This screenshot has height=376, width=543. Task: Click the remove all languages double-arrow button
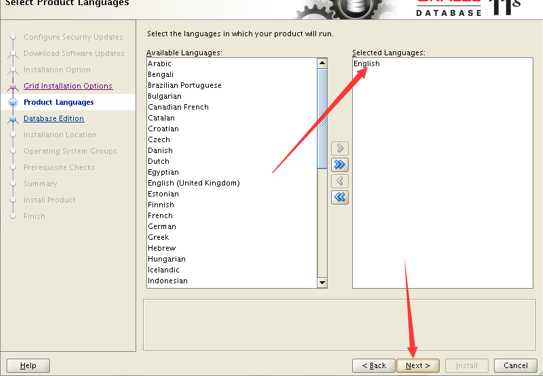point(340,197)
